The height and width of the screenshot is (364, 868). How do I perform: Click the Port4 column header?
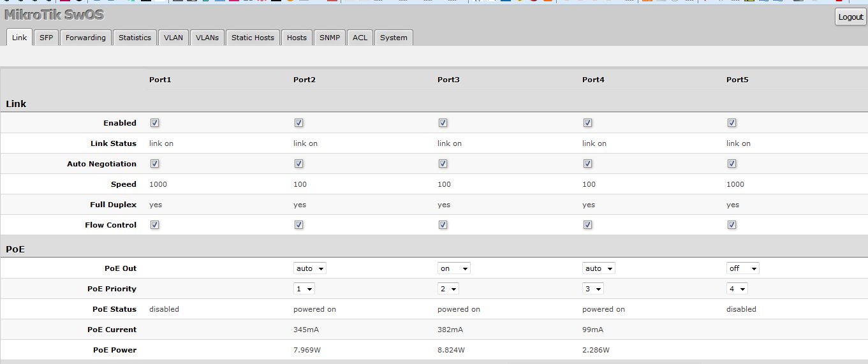pos(593,80)
